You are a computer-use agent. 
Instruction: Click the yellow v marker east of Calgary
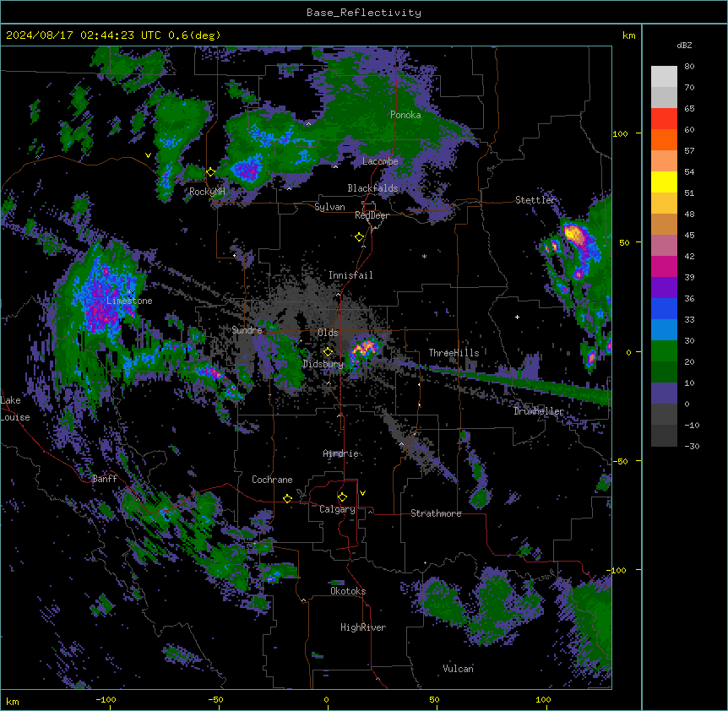[x=362, y=493]
